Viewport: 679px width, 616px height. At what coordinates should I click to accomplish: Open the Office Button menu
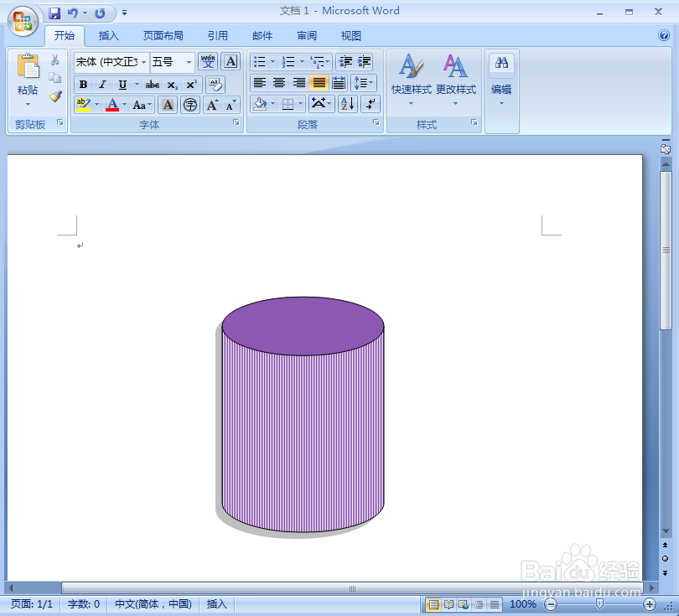pyautogui.click(x=23, y=20)
